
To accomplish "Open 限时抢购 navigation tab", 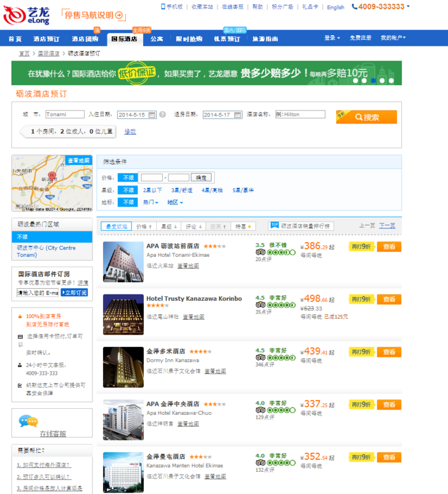I will [x=189, y=39].
